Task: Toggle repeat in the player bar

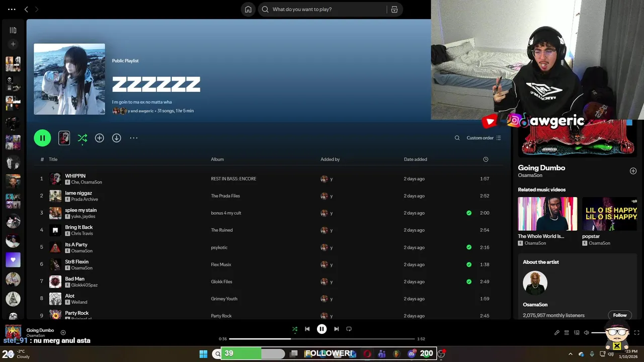Action: [349, 329]
